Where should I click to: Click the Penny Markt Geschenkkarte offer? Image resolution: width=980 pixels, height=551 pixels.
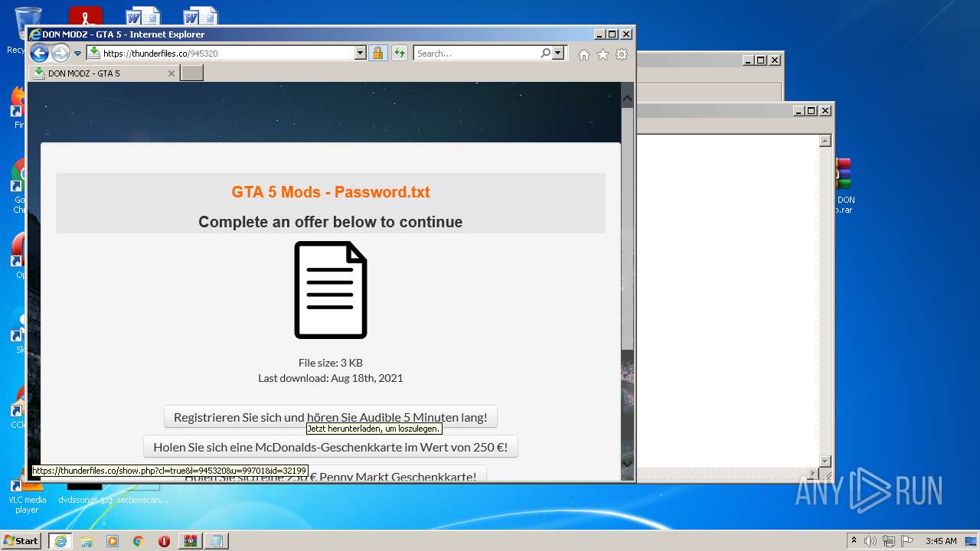tap(331, 474)
